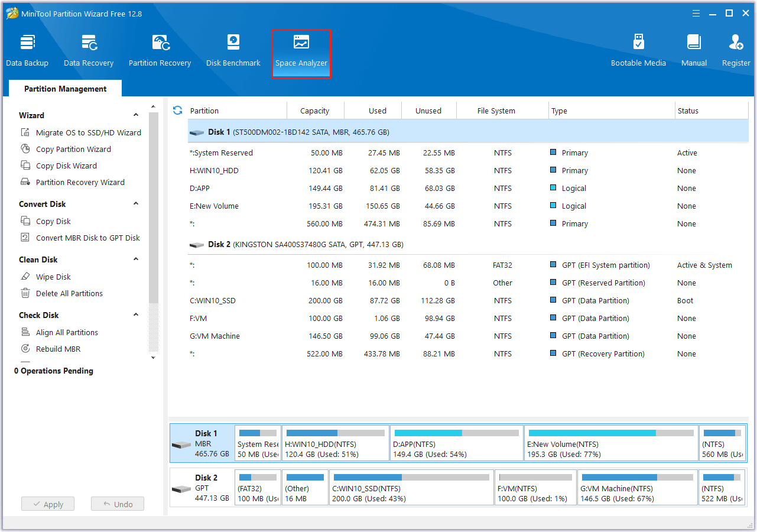Click the Undo button
This screenshot has height=532, width=757.
(117, 504)
